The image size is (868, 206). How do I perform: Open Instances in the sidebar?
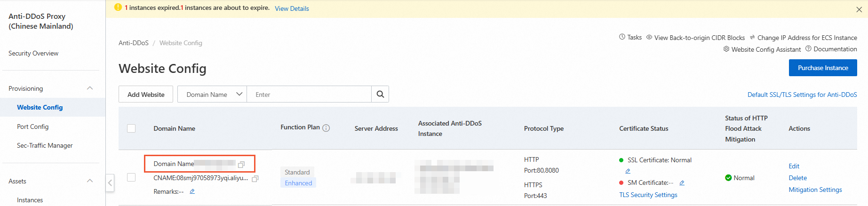(x=30, y=200)
